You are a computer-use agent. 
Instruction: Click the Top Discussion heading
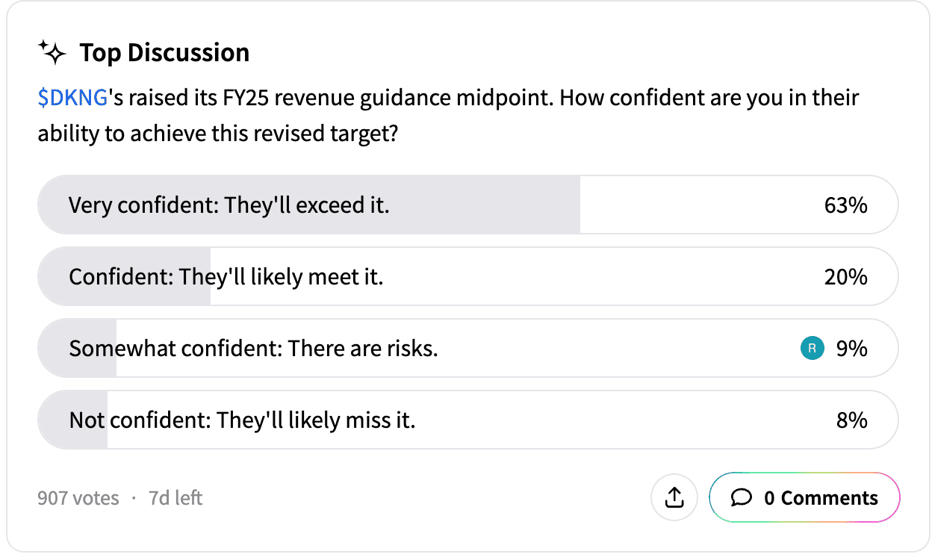164,53
